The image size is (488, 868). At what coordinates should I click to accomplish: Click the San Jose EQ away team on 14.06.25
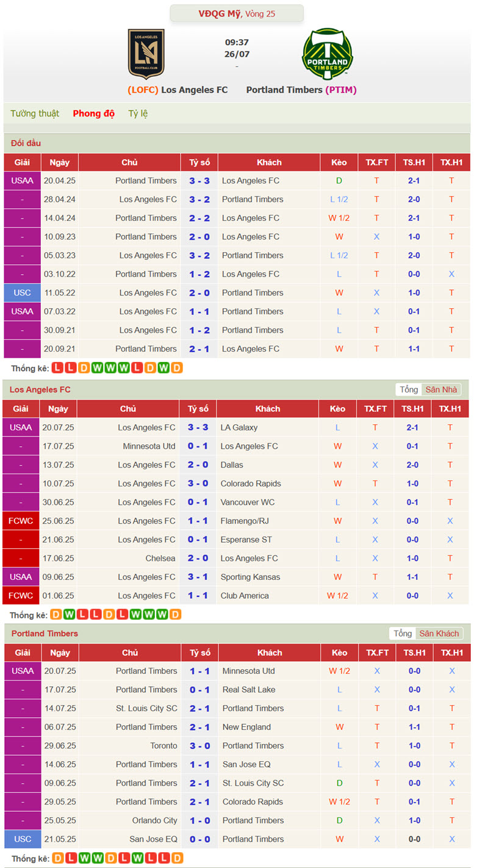click(x=246, y=765)
